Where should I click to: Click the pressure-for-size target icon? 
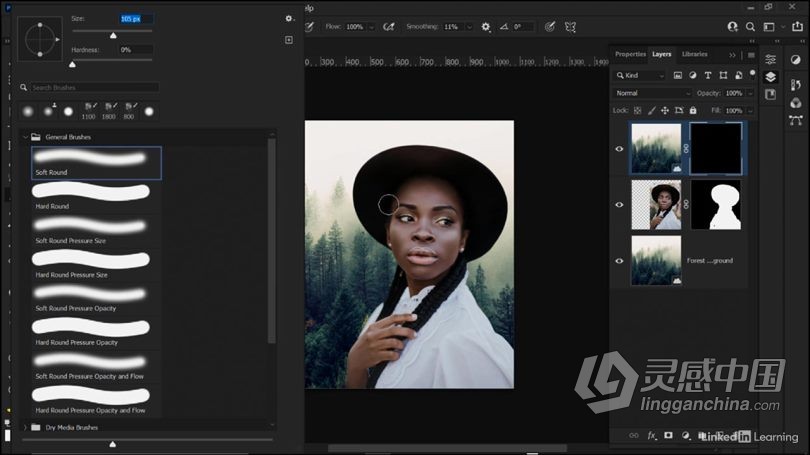pyautogui.click(x=549, y=27)
